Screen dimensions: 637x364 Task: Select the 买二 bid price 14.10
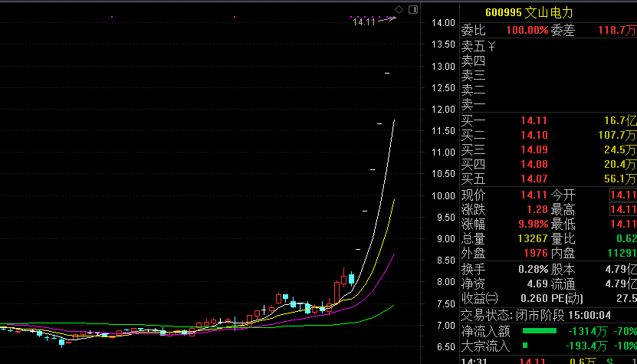[534, 136]
